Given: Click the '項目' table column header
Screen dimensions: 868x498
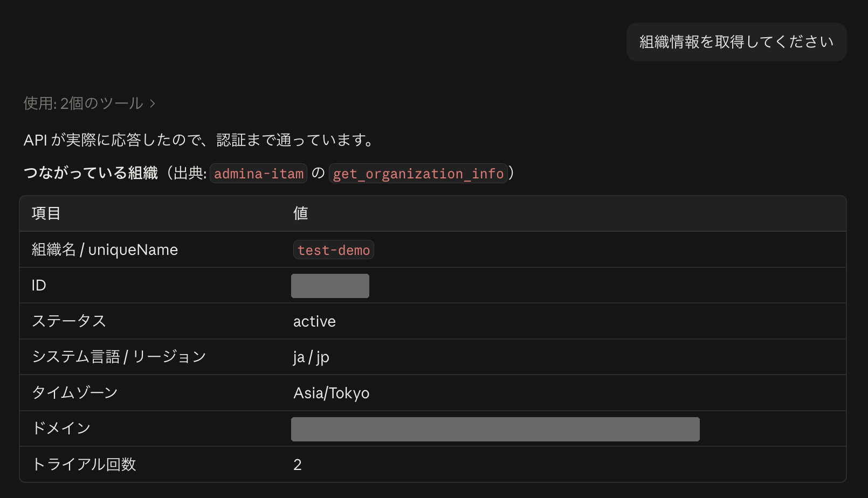Looking at the screenshot, I should (x=46, y=213).
